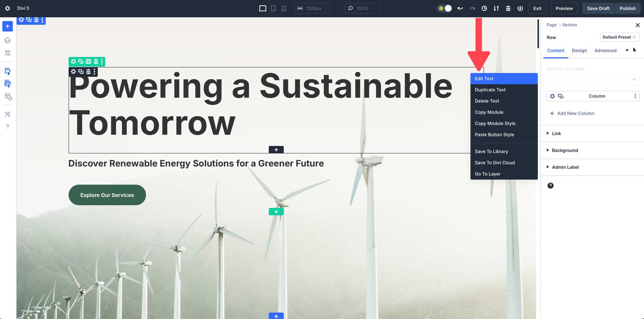Click the Explore Our Services button
This screenshot has width=644, height=319.
pyautogui.click(x=107, y=195)
